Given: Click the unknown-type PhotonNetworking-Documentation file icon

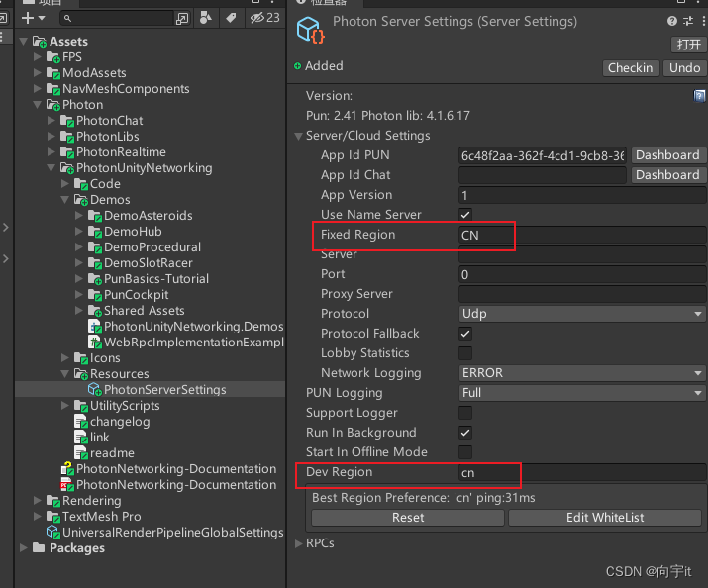Looking at the screenshot, I should click(66, 469).
